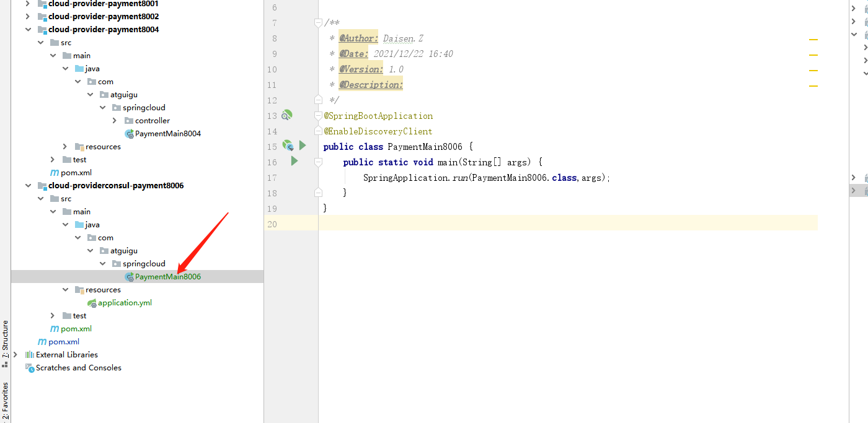Viewport: 868px width, 423px height.
Task: Click @Author: tag in Javadoc
Action: click(x=358, y=38)
